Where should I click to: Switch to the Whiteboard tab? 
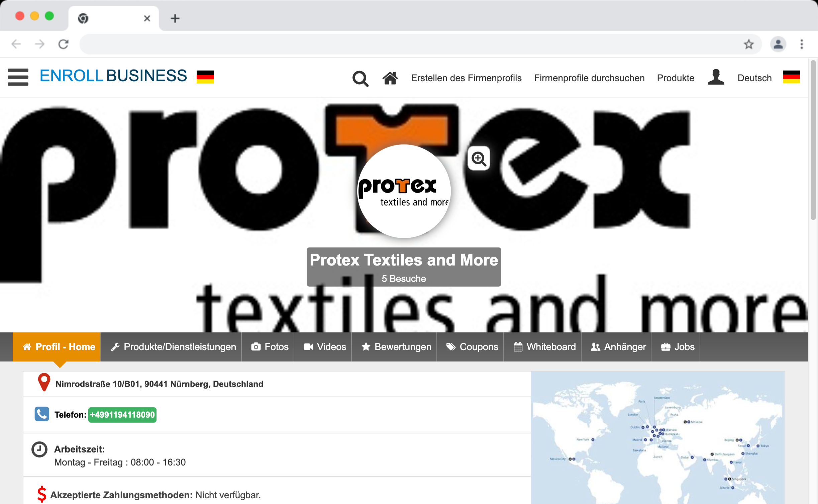point(542,347)
